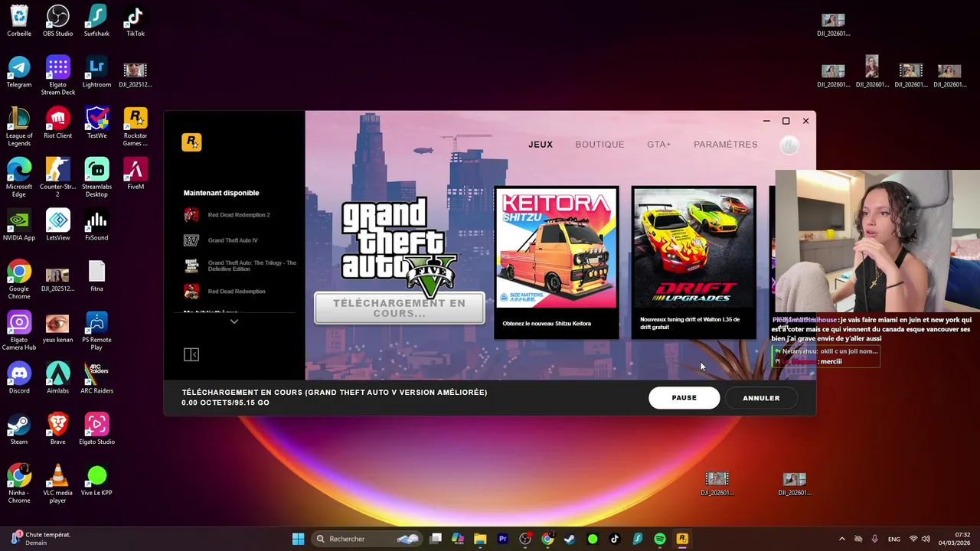Screen dimensions: 980x551
Task: Open the NVIDIA App desktop icon
Action: point(19,225)
